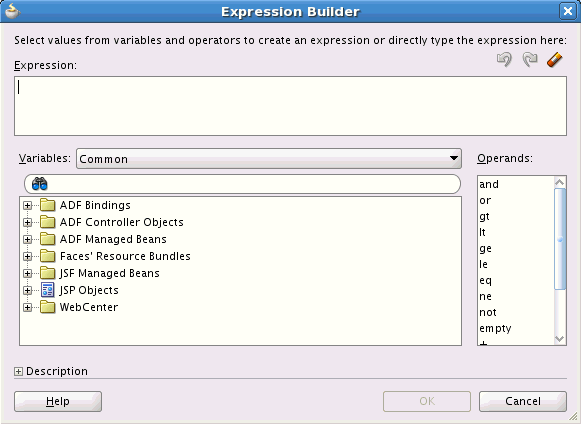
Task: Expand the ADF Controller Objects node
Action: pos(27,222)
